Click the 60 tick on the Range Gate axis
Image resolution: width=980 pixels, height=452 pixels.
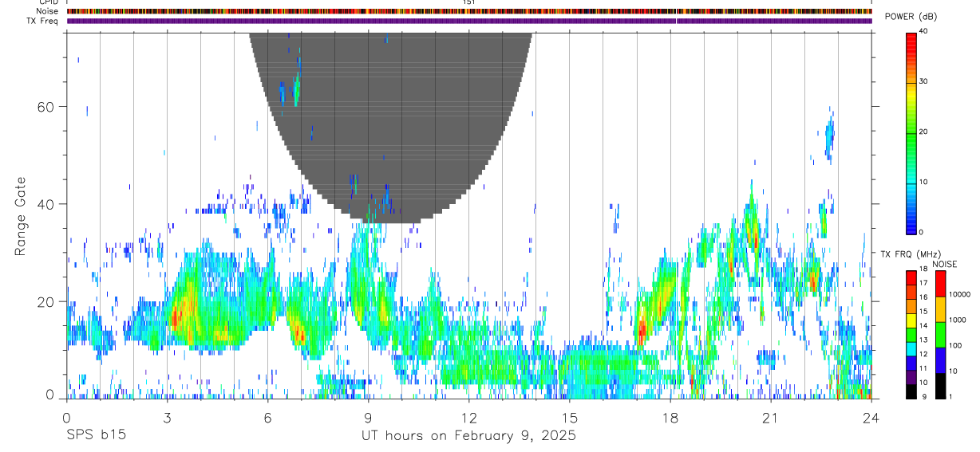47,106
